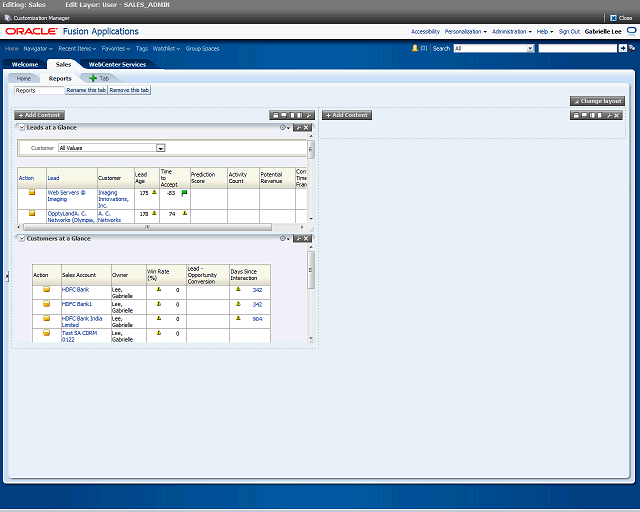Click Home in the global navigation bar
The width and height of the screenshot is (640, 512).
pyautogui.click(x=12, y=49)
